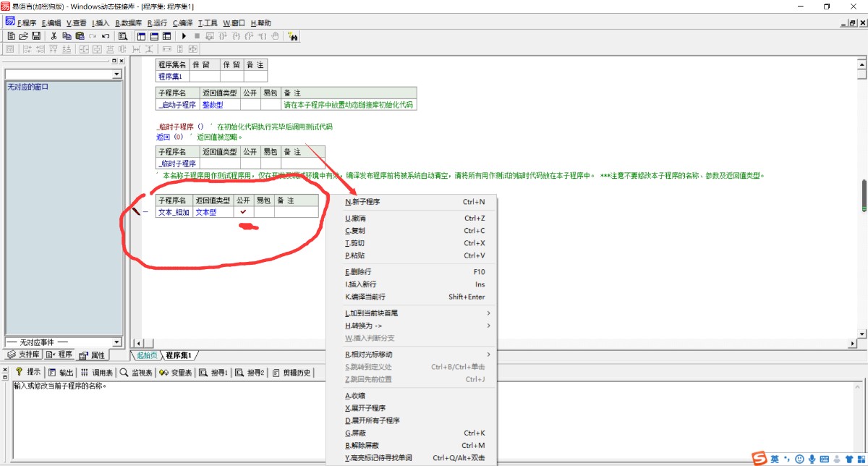Viewport: 868px width, 466px height.
Task: Click the Sogou microphone voice input icon
Action: tap(812, 459)
